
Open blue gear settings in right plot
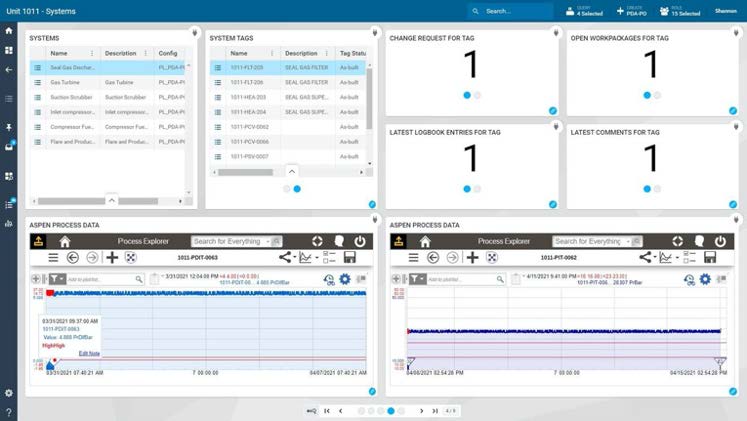705,279
